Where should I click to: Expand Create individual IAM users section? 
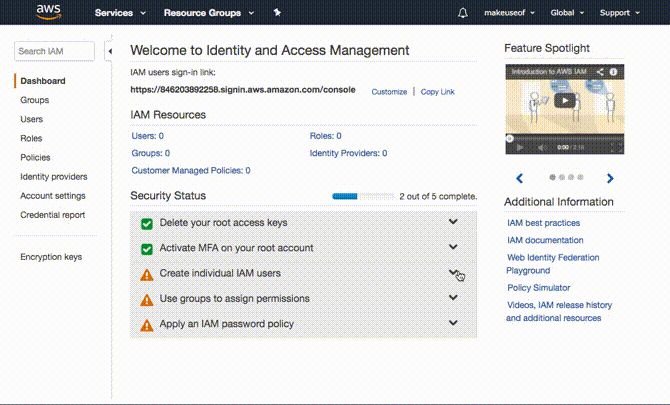click(x=453, y=273)
